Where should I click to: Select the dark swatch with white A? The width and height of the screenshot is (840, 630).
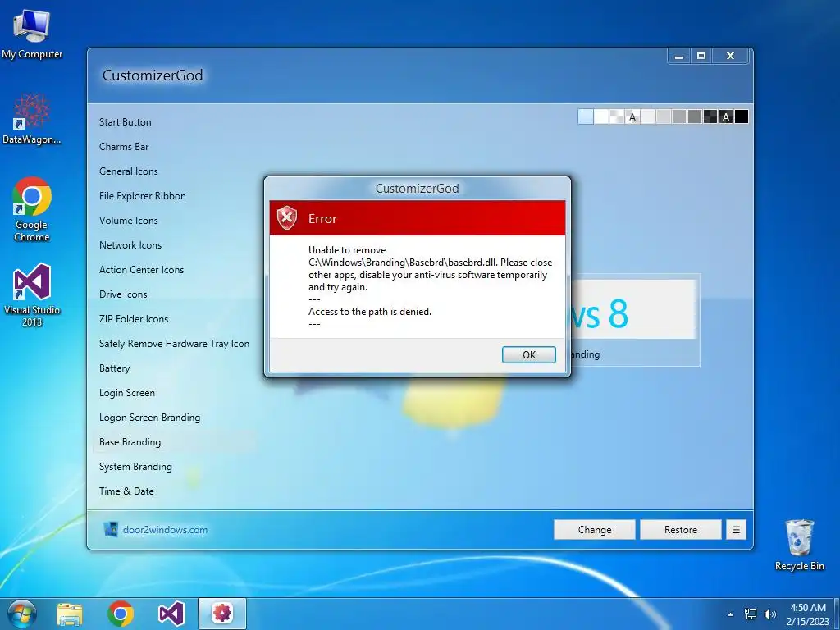click(726, 116)
